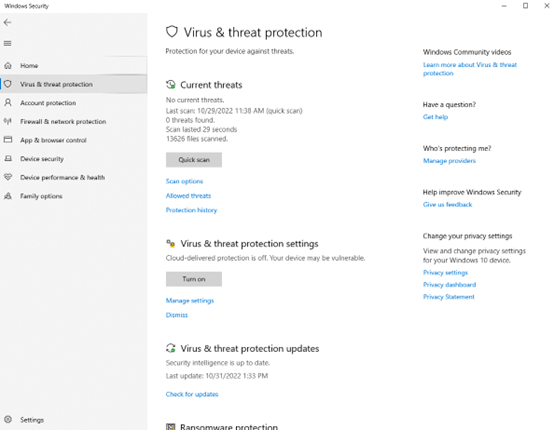Click the Home house icon

tap(8, 66)
